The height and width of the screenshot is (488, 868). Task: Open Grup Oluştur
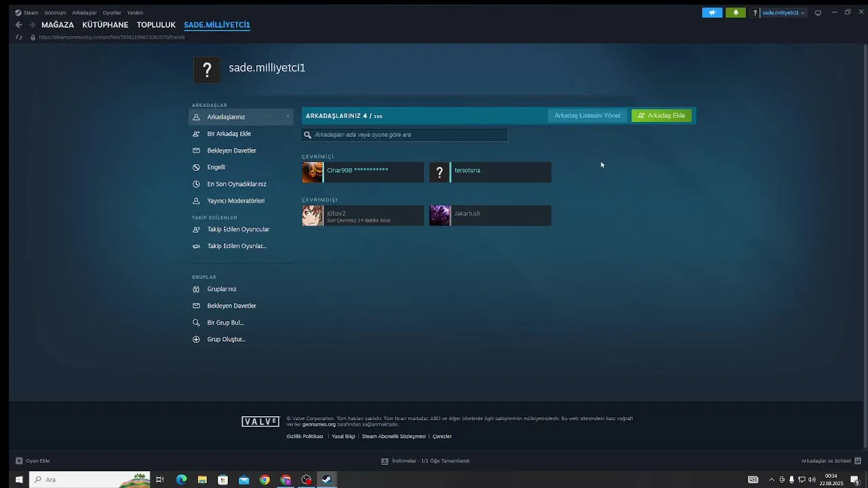241,339
